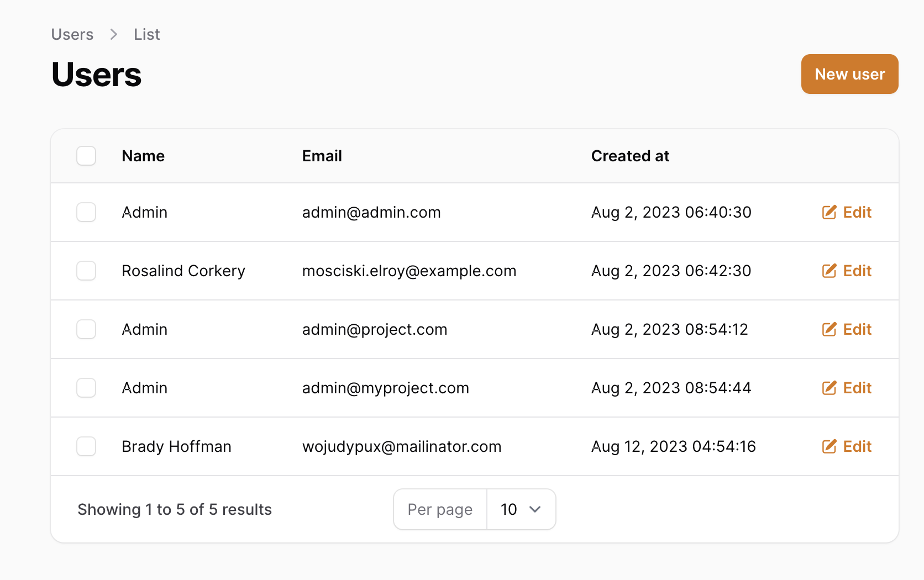The image size is (924, 580).
Task: Sort the table by the Name column header
Action: click(143, 156)
